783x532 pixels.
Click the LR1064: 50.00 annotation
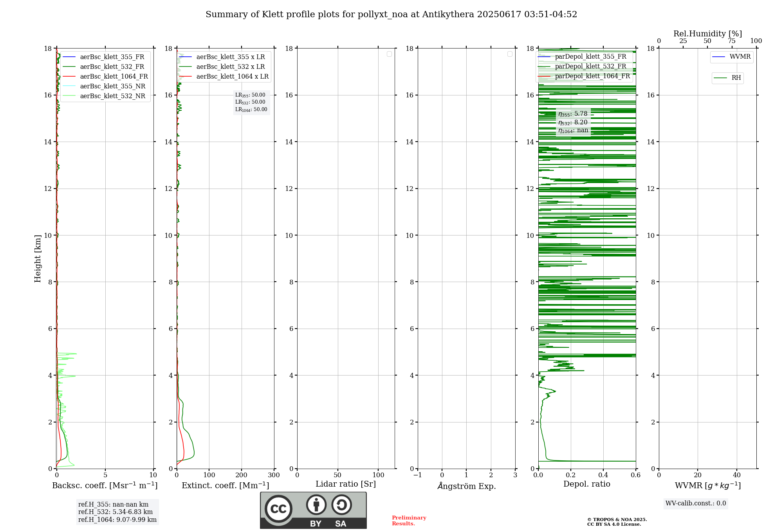(251, 110)
